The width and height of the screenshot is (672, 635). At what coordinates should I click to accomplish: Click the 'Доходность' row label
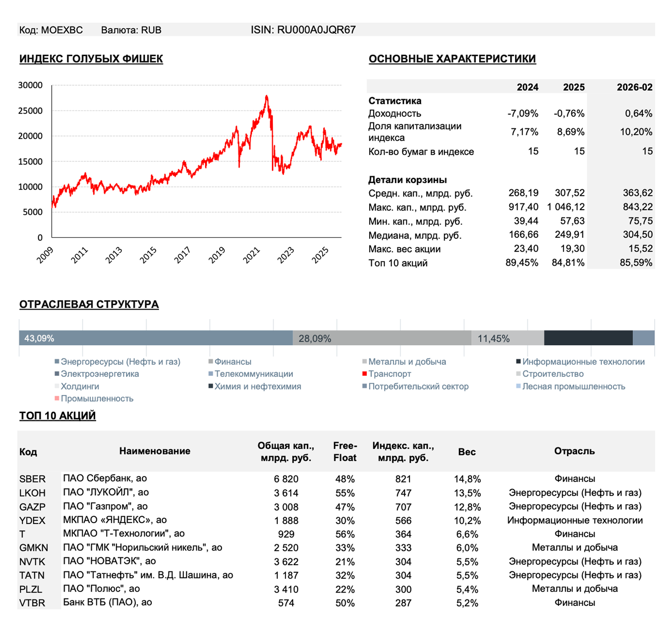pos(395,114)
